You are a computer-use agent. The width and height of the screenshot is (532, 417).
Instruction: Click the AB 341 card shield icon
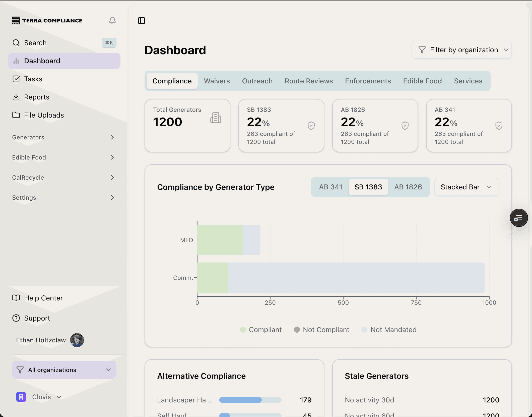(499, 126)
